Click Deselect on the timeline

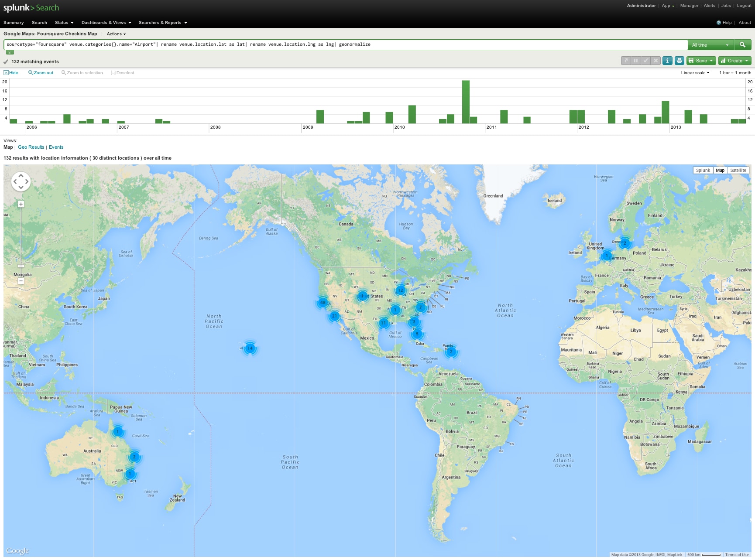(x=123, y=73)
